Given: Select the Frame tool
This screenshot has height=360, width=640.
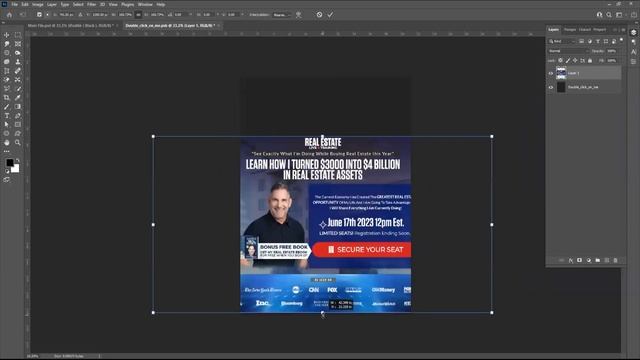Looking at the screenshot, I should point(18,44).
